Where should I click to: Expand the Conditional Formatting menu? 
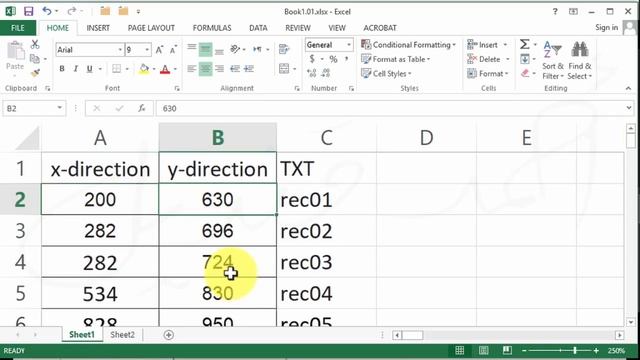pyautogui.click(x=409, y=44)
